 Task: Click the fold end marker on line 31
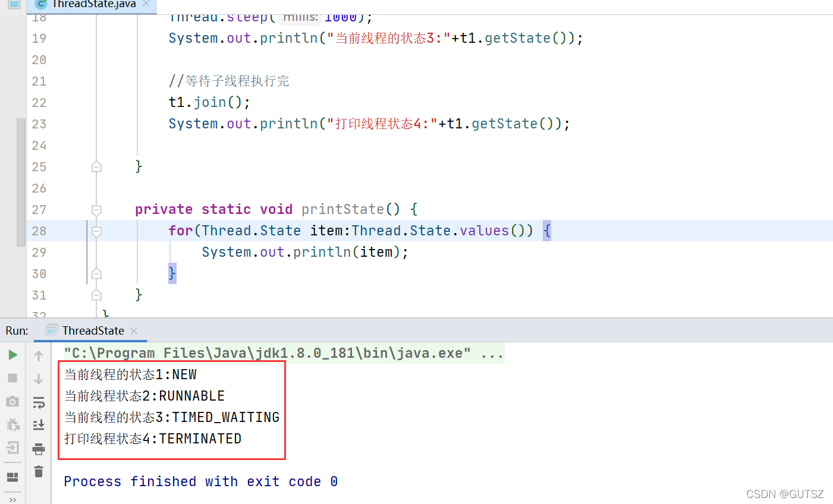96,295
